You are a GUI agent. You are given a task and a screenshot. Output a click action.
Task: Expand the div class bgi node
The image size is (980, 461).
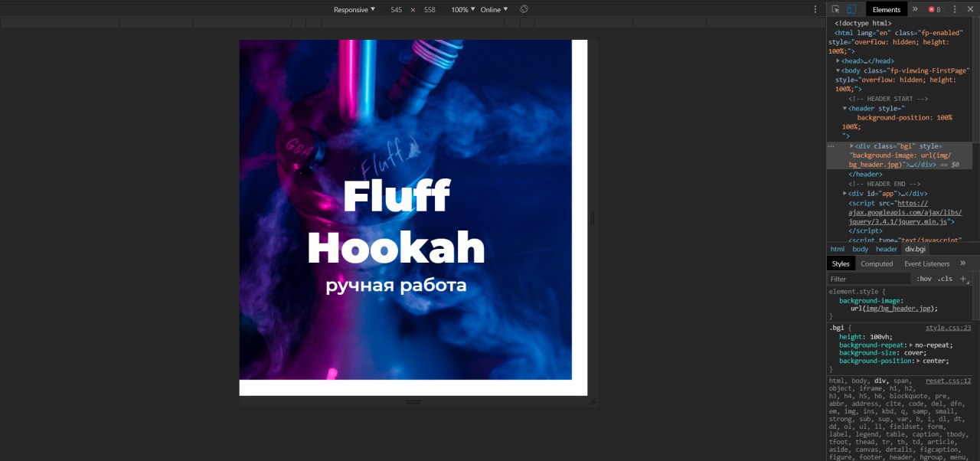coord(852,145)
